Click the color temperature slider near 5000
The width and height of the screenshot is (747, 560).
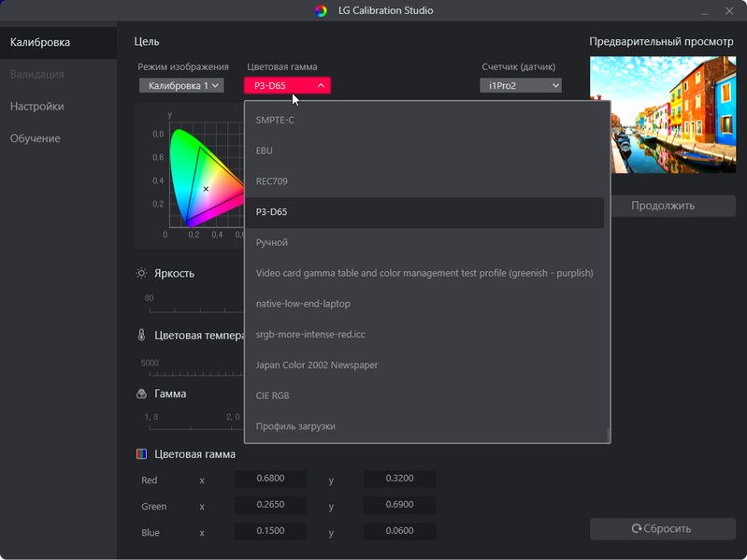tap(196, 374)
